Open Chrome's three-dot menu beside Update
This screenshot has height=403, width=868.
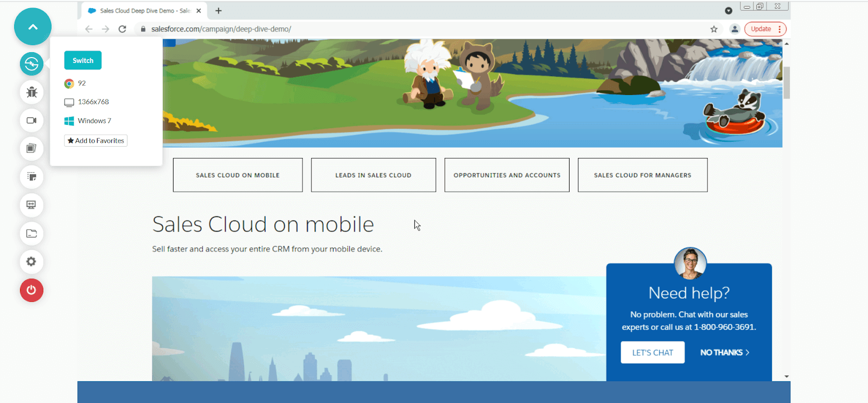click(780, 29)
